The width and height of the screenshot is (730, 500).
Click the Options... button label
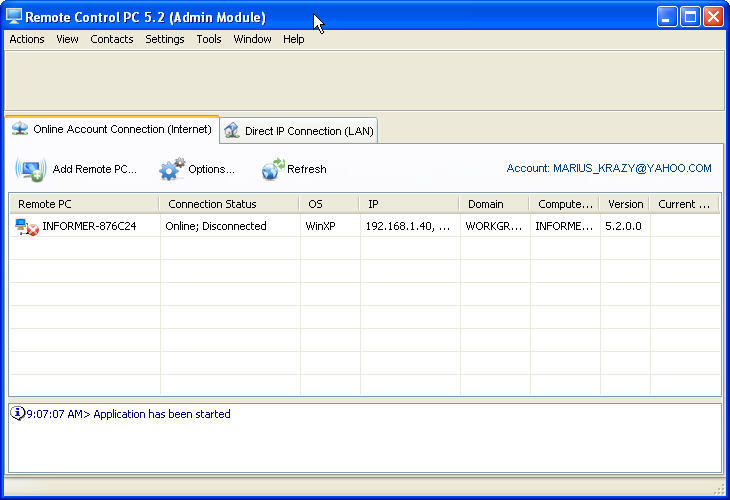pos(211,169)
